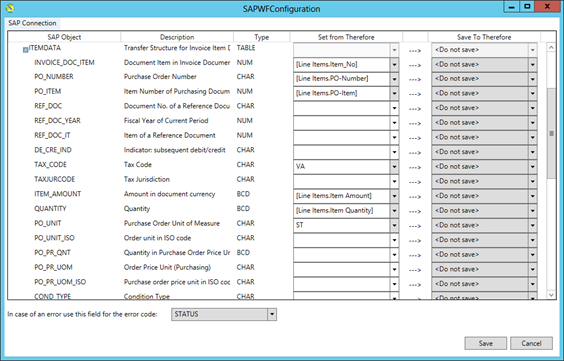The image size is (564, 361).
Task: Click the [Line Items.Item Quantity] field value
Action: click(335, 211)
